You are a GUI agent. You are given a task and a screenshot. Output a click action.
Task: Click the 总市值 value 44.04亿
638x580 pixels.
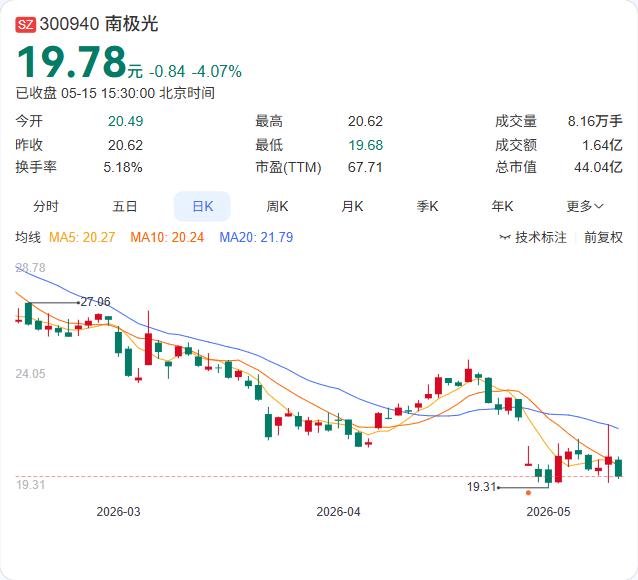tap(598, 167)
